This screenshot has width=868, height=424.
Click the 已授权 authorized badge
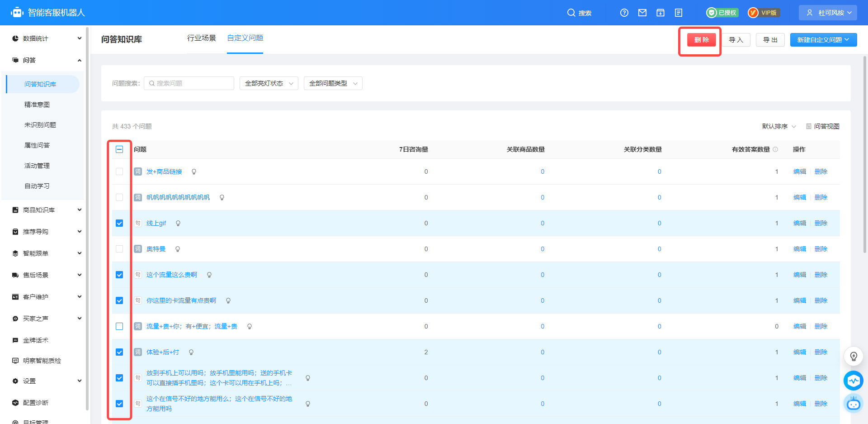pyautogui.click(x=722, y=13)
